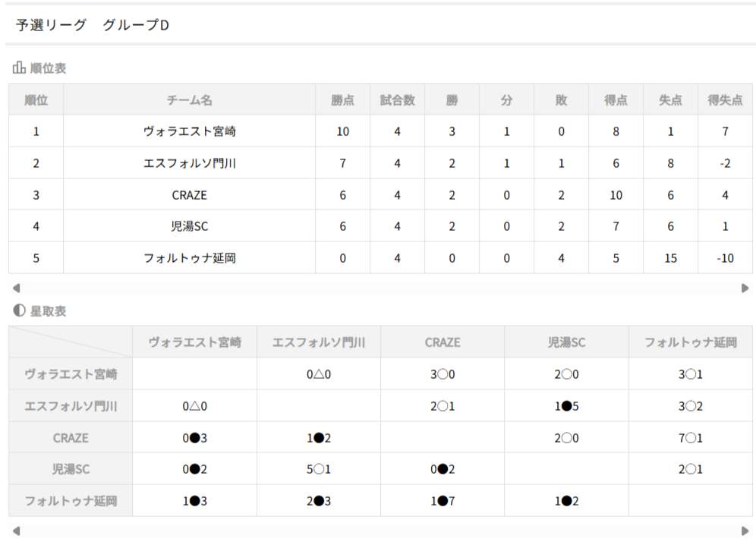The image size is (756, 545).
Task: Select エスフォルソ門川 in the standings table
Action: point(189,163)
